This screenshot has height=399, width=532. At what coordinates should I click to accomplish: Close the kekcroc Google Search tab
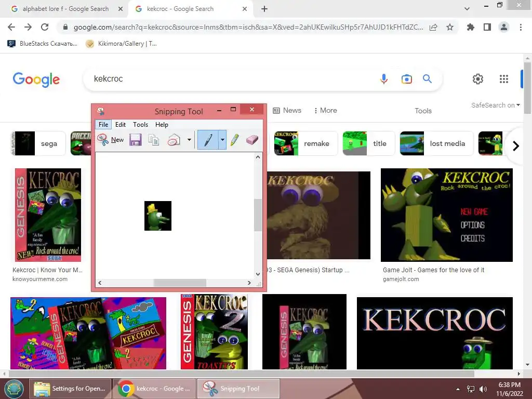[245, 9]
